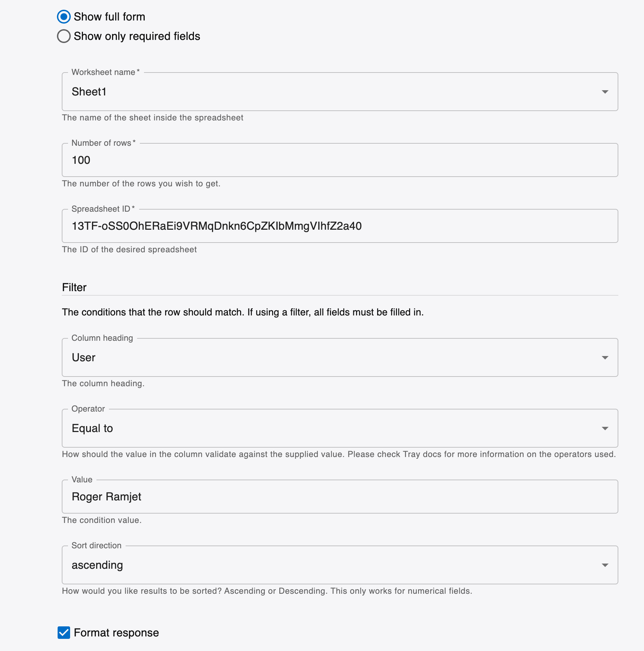Select the 'Show full form' radio button
Image resolution: width=644 pixels, height=651 pixels.
point(63,16)
